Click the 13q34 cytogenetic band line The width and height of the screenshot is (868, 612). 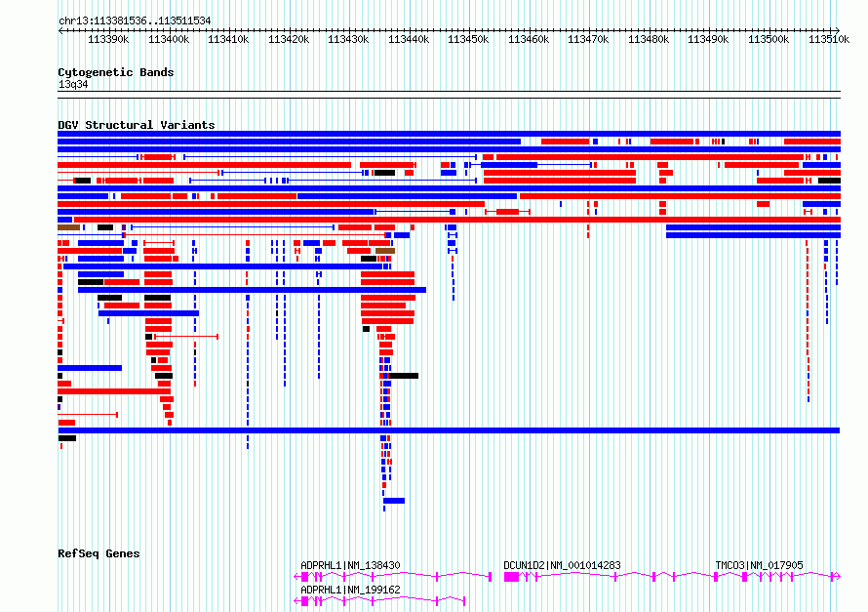tap(449, 95)
